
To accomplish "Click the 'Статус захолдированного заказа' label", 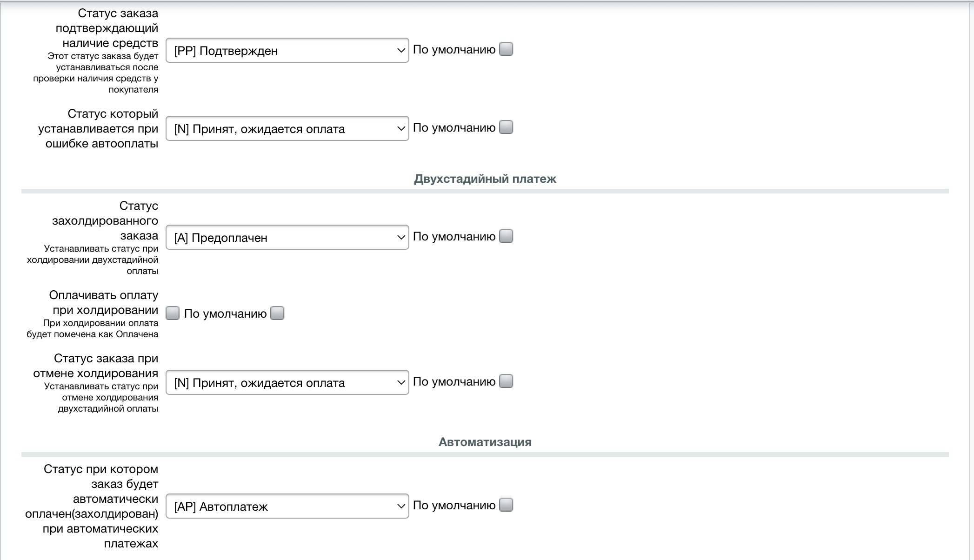I will pyautogui.click(x=105, y=221).
